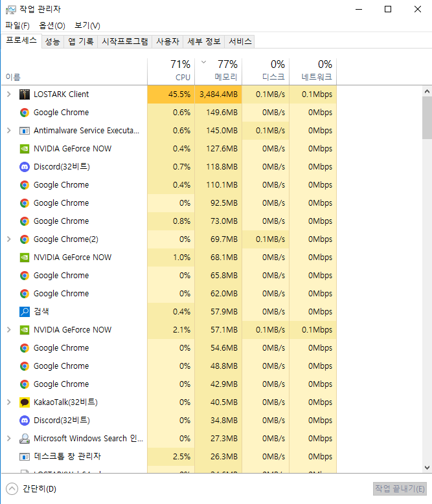Expand the LOSTARK Client process group
This screenshot has width=432, height=504.
point(9,94)
